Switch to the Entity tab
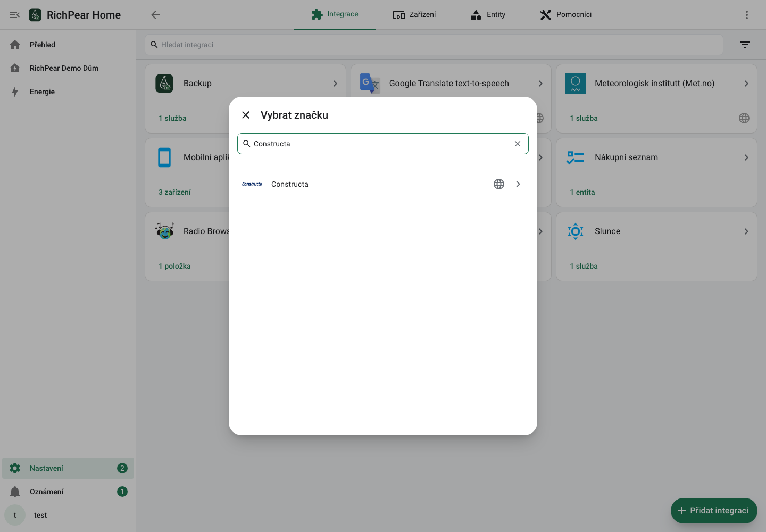 [x=488, y=14]
